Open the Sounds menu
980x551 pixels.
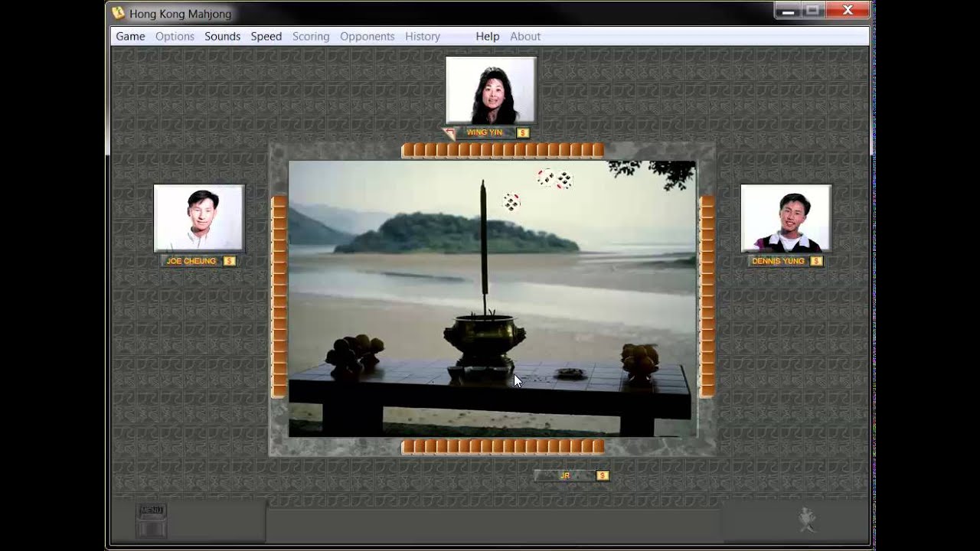(x=222, y=36)
